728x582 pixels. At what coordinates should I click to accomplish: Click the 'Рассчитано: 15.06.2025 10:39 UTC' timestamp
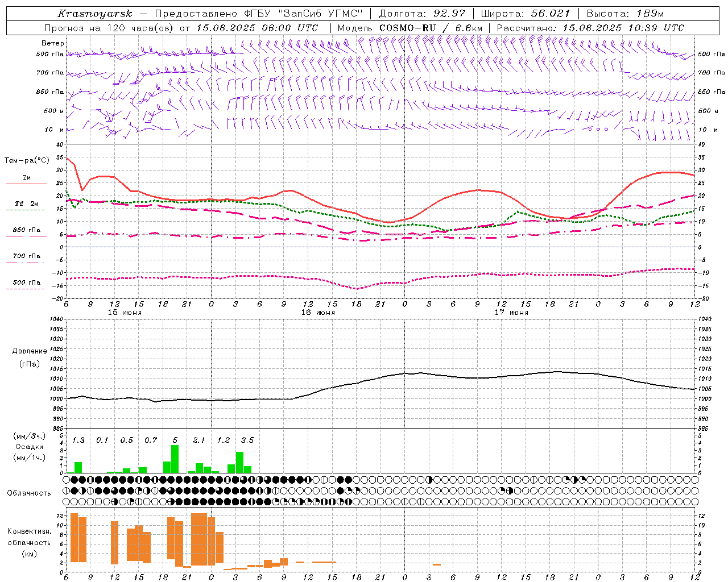tap(590, 28)
